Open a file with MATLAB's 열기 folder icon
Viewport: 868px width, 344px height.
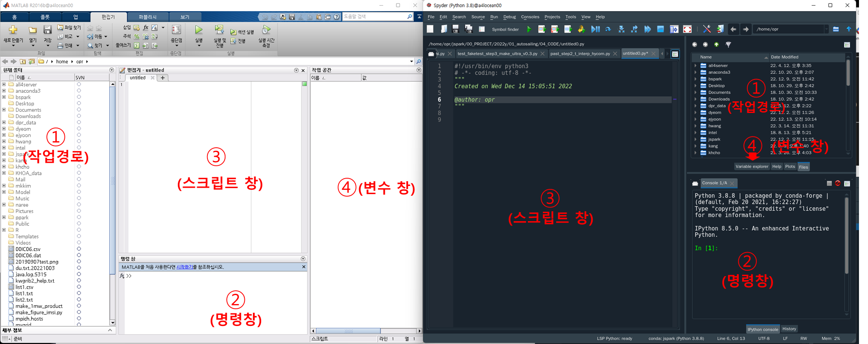coord(33,30)
